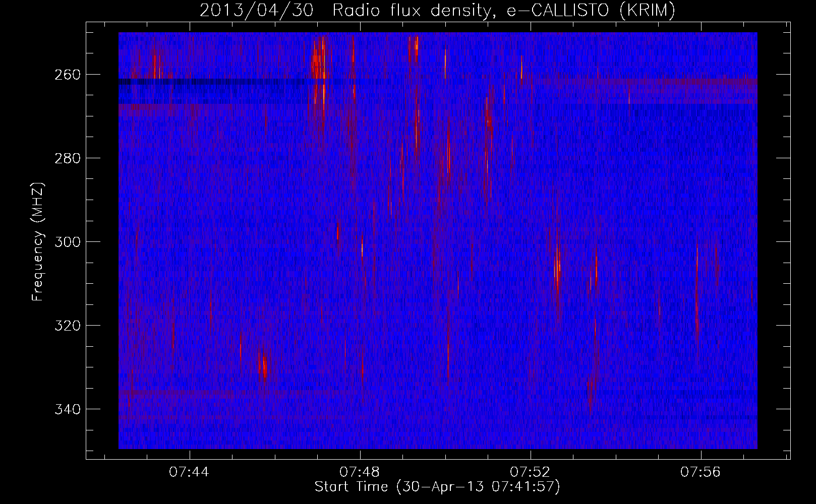This screenshot has height=504, width=816.
Task: Click the 07:44 time tick label
Action: pos(189,472)
